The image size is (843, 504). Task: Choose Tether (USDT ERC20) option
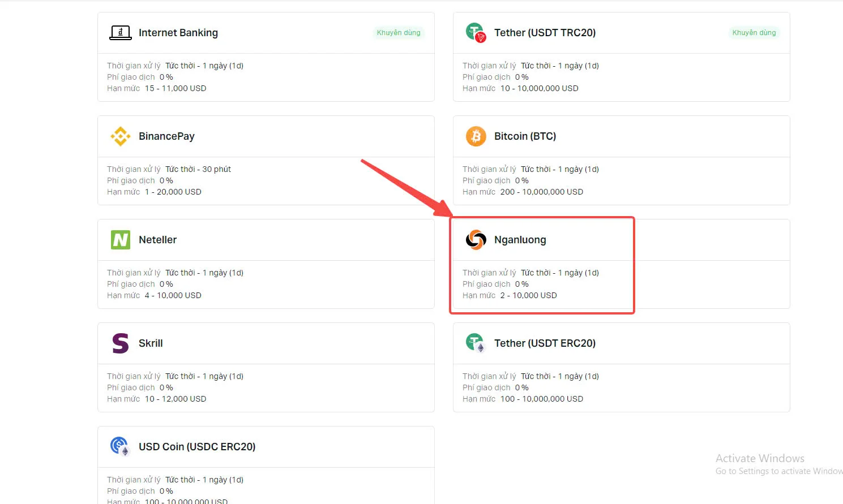(x=545, y=343)
